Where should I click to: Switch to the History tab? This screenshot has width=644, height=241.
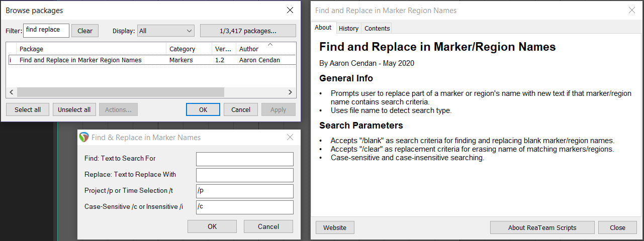(348, 29)
